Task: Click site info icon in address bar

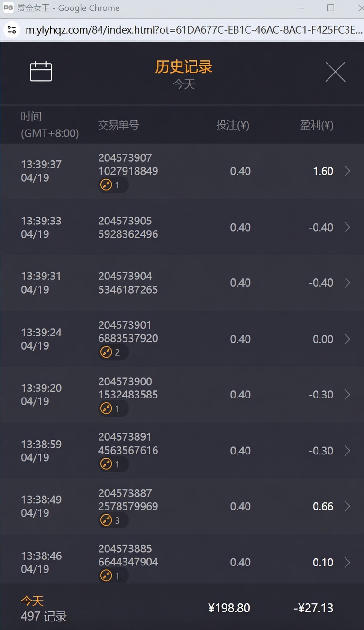Action: point(12,30)
